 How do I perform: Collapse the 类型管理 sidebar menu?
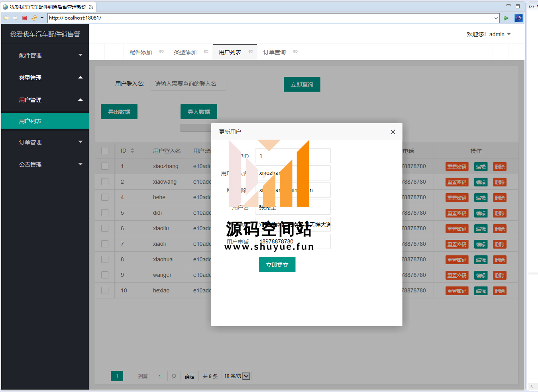coord(45,78)
